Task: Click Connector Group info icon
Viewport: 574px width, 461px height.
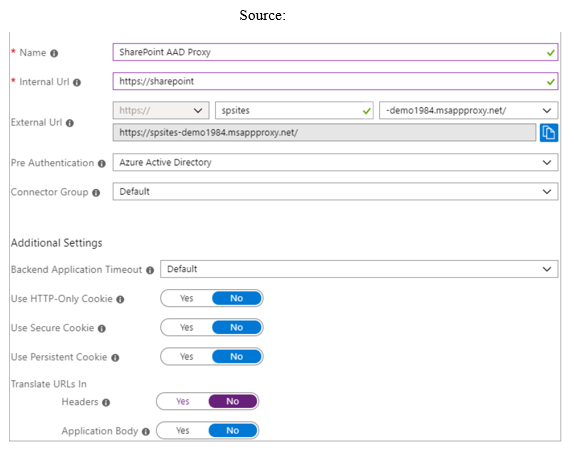Action: [x=96, y=193]
